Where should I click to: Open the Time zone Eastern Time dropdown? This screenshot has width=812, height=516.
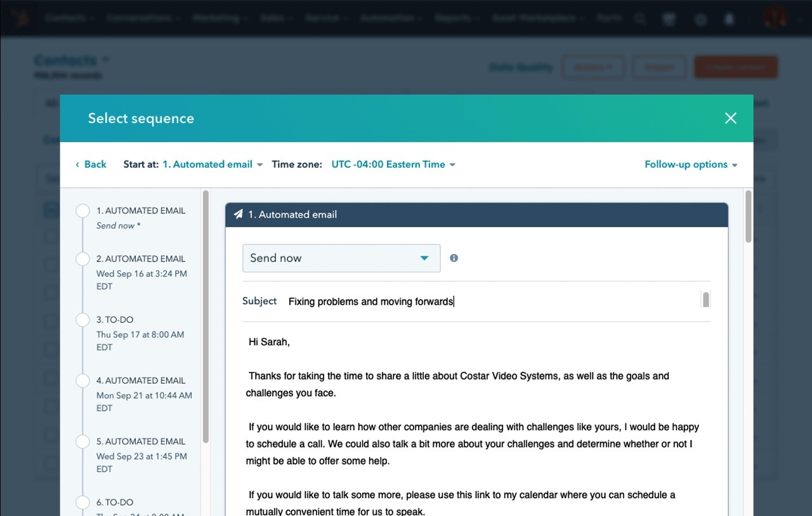[393, 164]
